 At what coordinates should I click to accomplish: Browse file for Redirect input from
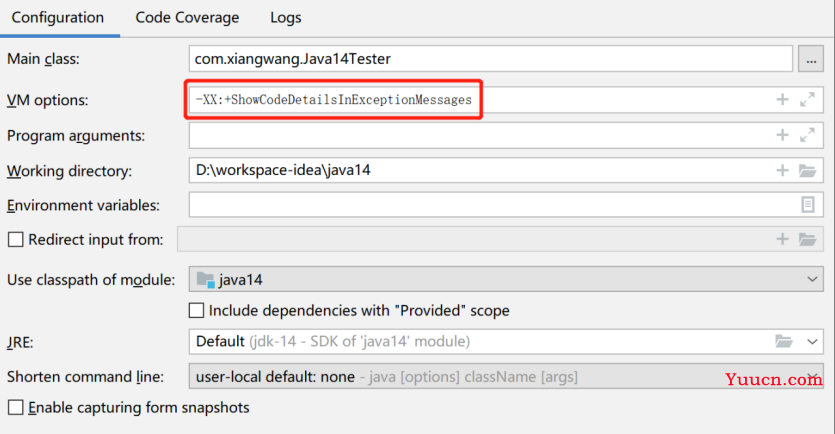pyautogui.click(x=807, y=239)
